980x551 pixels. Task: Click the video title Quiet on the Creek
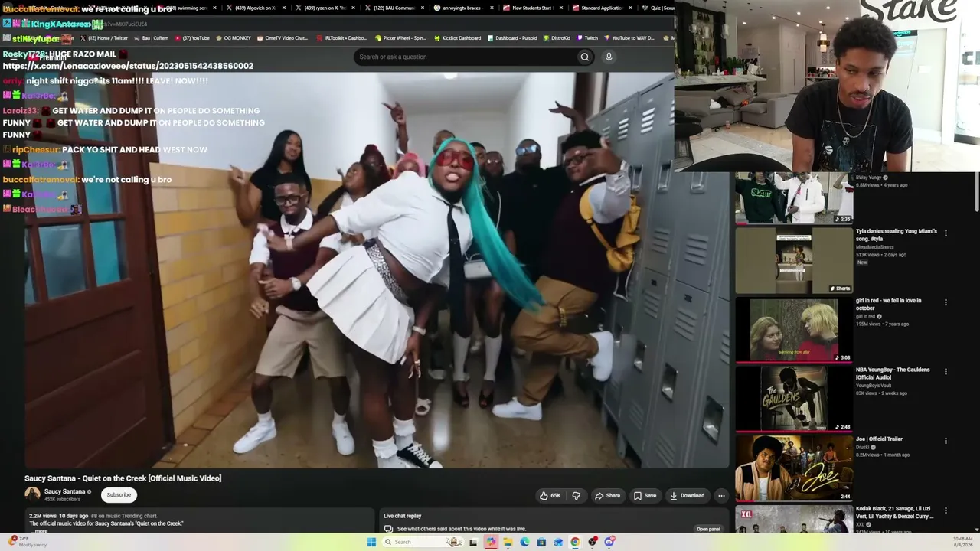click(122, 478)
